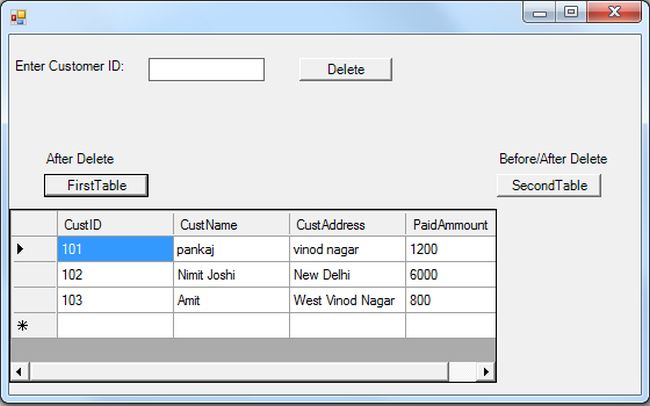The width and height of the screenshot is (650, 406).
Task: Click the grid's left scroll arrow
Action: (x=19, y=371)
